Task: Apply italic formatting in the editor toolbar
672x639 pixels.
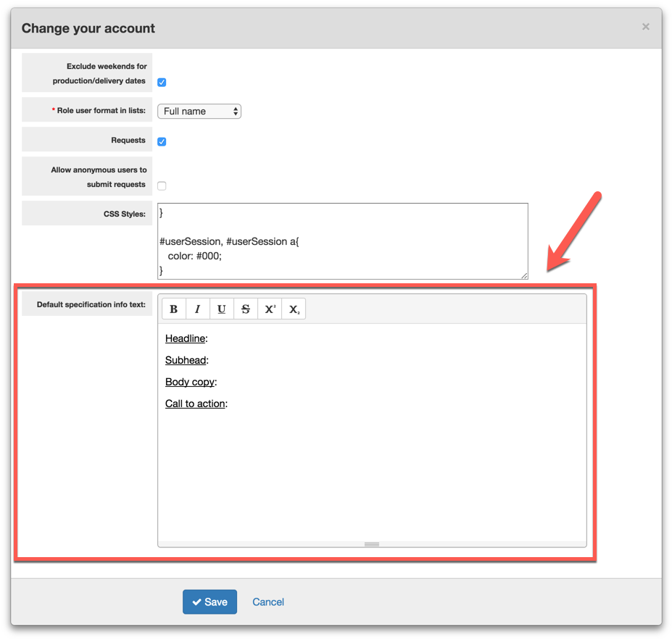Action: 197,309
